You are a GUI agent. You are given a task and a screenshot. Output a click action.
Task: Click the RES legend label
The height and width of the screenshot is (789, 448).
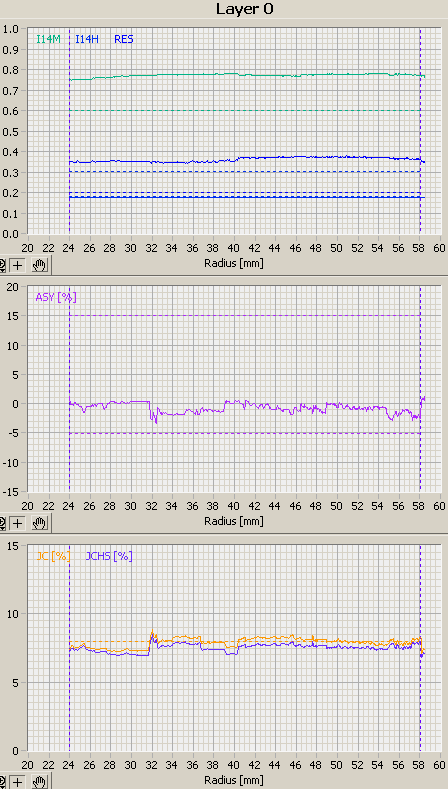[124, 38]
